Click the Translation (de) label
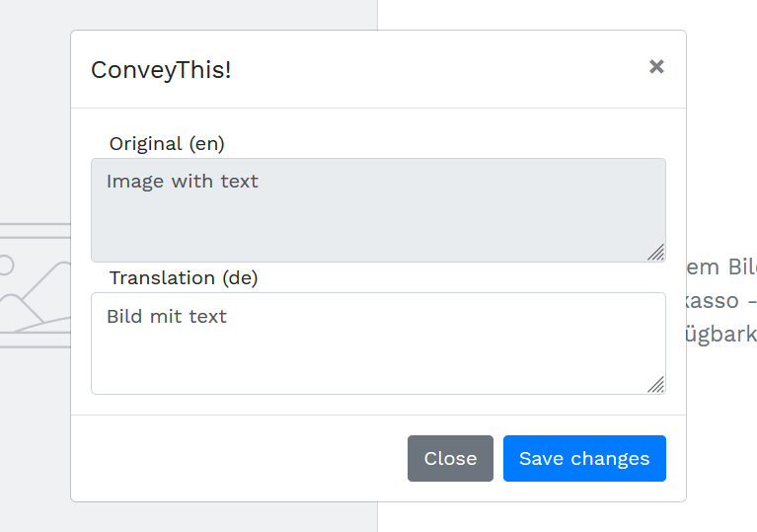The image size is (757, 532). (184, 278)
